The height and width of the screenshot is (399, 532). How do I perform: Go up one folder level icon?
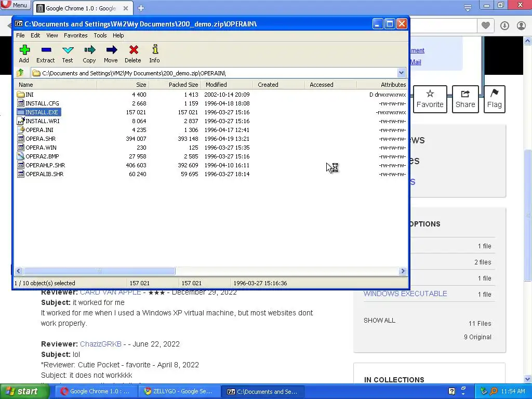(x=20, y=73)
